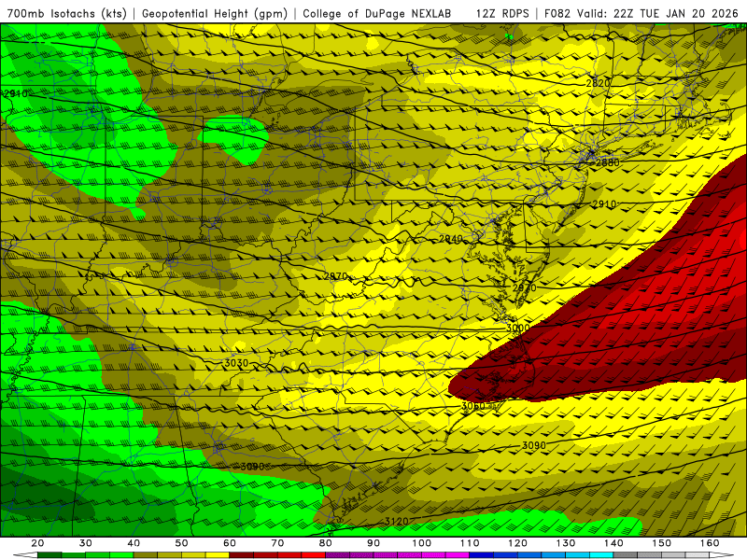Click the 110 value on the color scale
Image resolution: width=747 pixels, height=560 pixels.
470,543
